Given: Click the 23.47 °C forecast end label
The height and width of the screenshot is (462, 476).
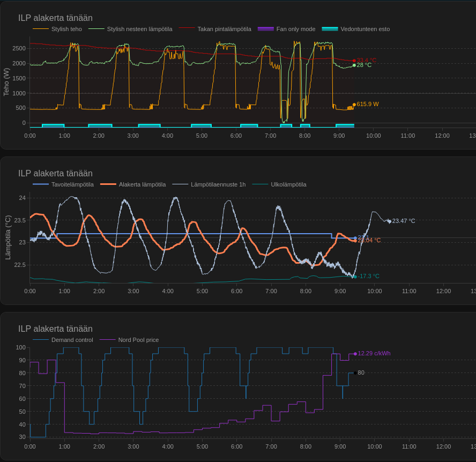Looking at the screenshot, I should point(403,221).
